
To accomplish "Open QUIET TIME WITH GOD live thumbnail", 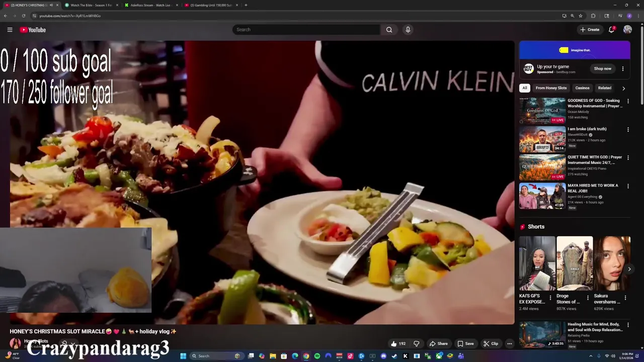I will point(542,167).
